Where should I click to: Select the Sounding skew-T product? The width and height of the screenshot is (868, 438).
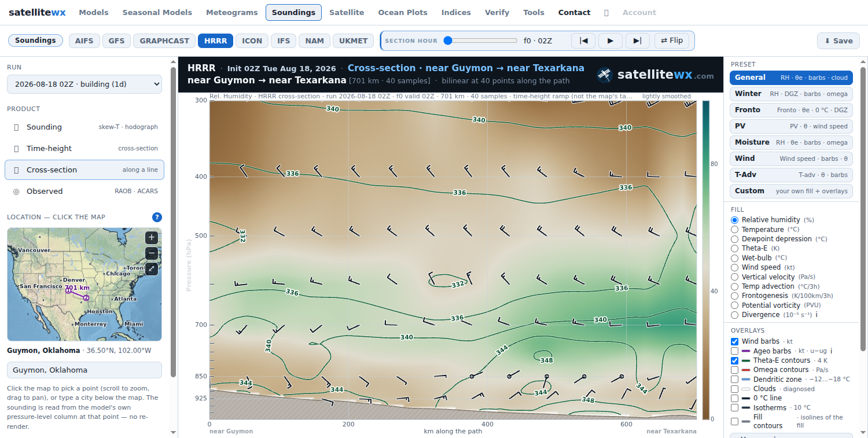[84, 127]
